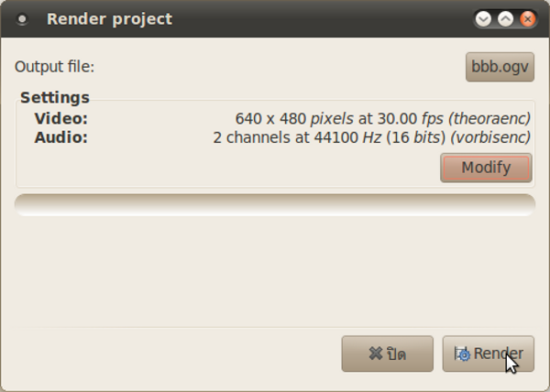Close the dialog with the orange X

[528, 19]
